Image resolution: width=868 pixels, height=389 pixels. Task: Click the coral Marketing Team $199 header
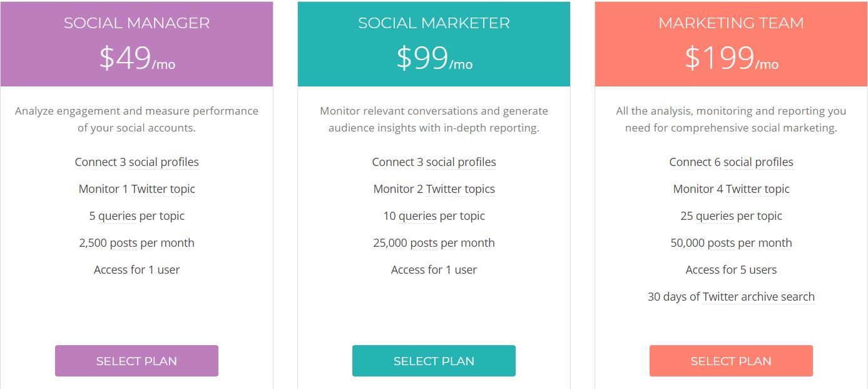[x=731, y=44]
